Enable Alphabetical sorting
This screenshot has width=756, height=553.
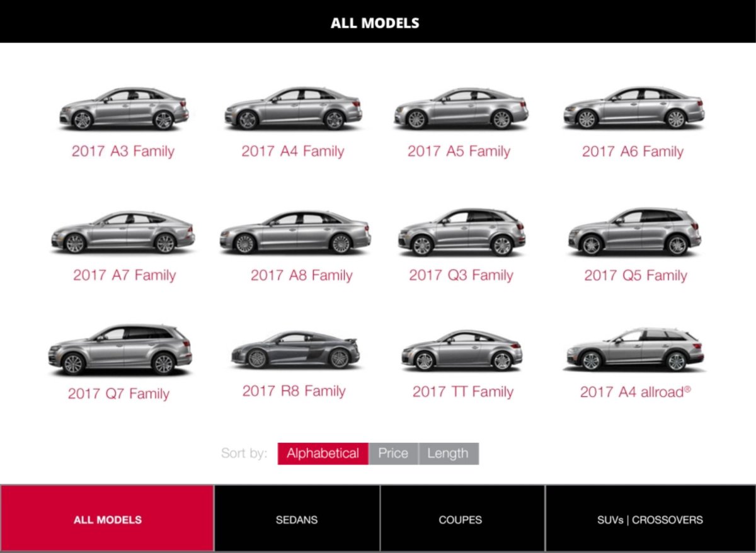tap(323, 453)
